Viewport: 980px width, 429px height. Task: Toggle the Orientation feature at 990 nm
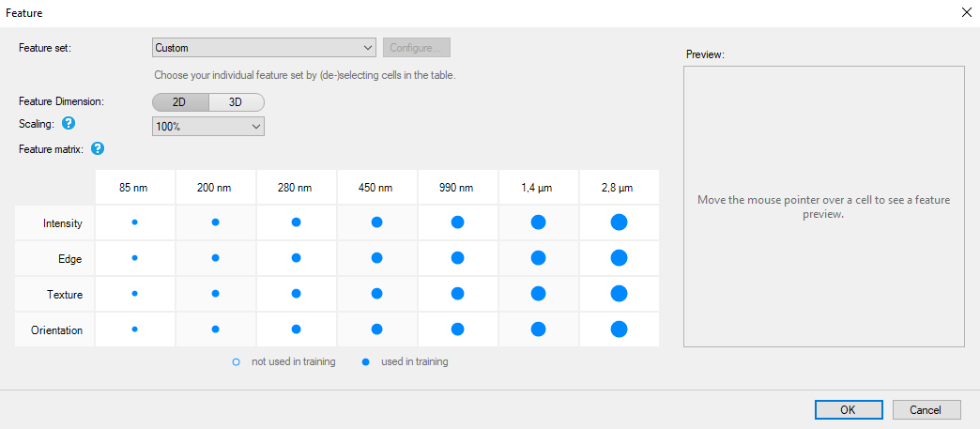[x=457, y=329]
